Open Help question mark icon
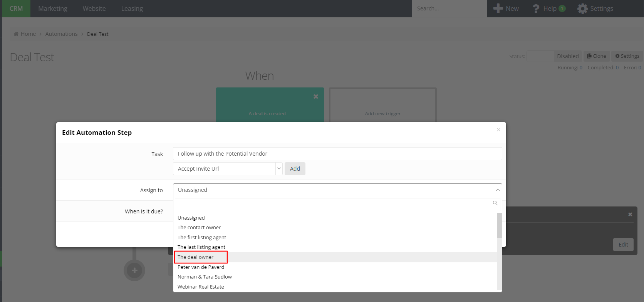This screenshot has height=302, width=644. coord(536,8)
